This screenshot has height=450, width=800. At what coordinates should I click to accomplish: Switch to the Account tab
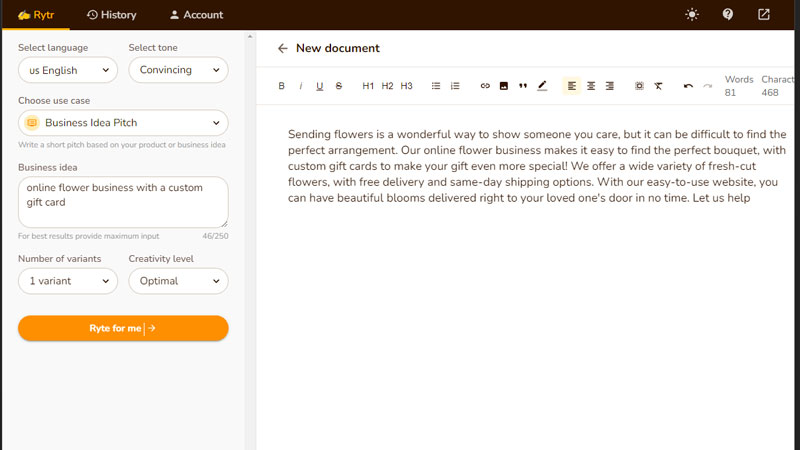(196, 15)
